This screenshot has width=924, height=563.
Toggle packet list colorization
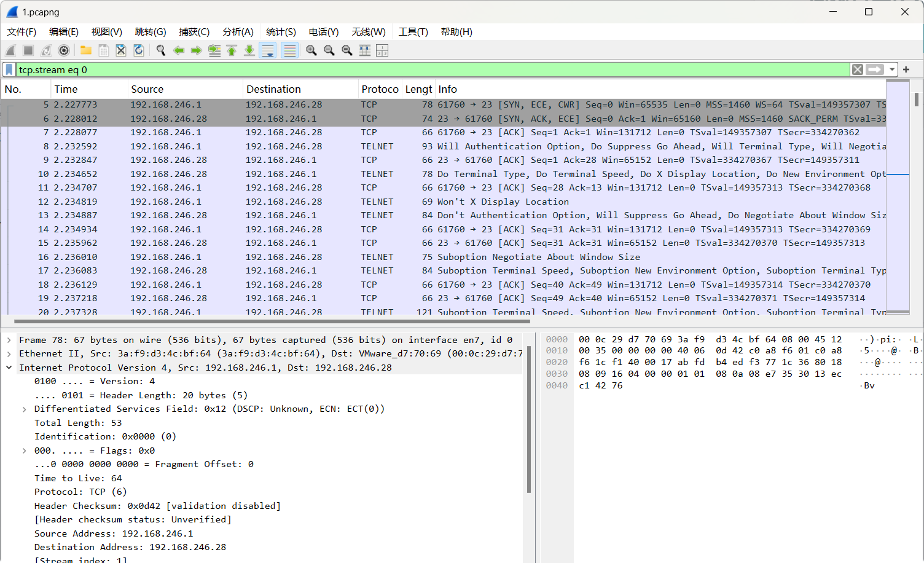click(290, 50)
